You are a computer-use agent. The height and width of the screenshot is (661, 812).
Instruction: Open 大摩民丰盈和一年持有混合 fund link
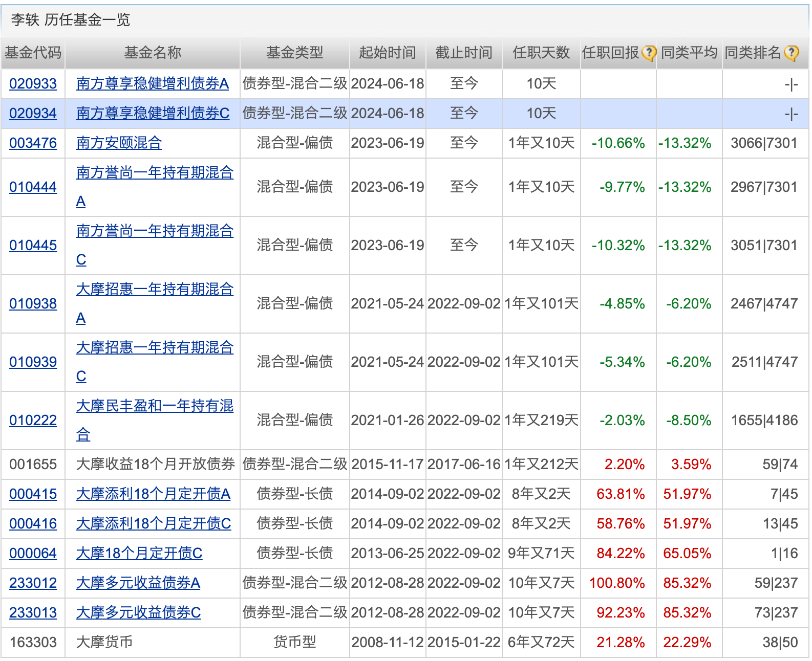(154, 407)
